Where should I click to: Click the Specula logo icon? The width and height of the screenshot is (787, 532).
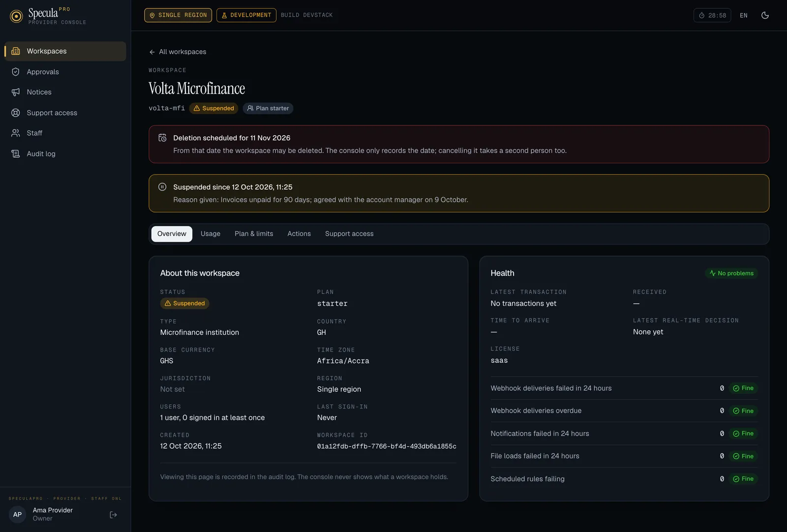click(x=16, y=16)
